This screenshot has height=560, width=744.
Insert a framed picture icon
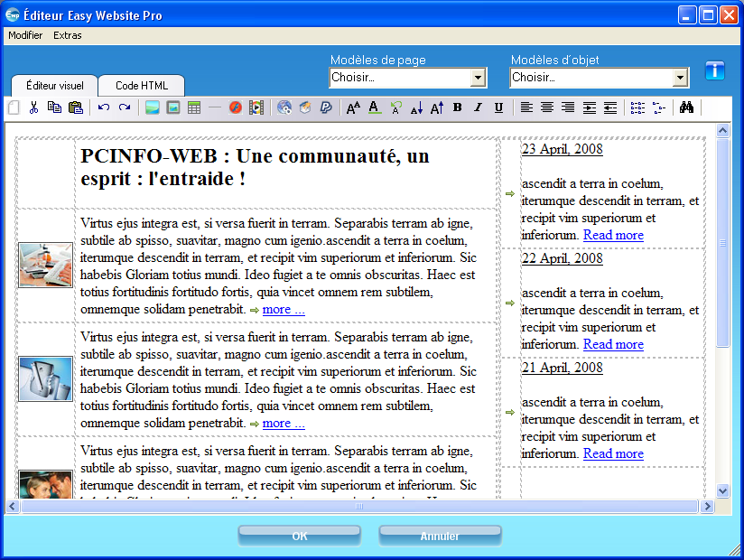tap(173, 107)
